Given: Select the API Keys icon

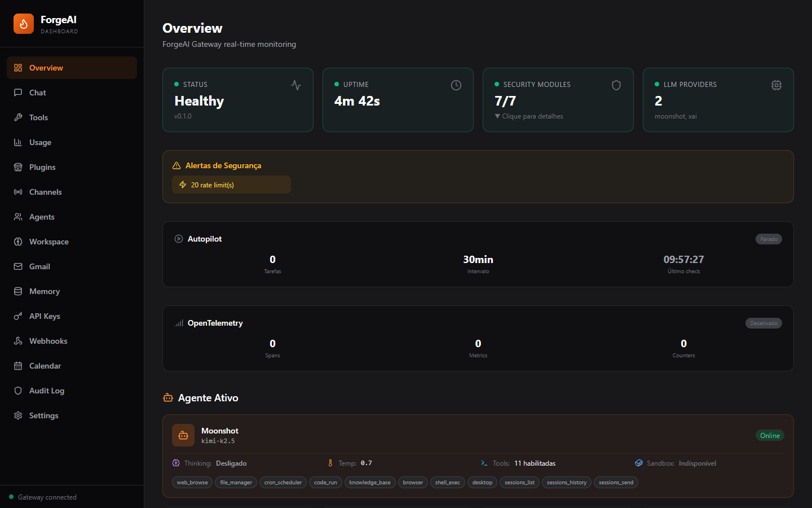Looking at the screenshot, I should coord(17,316).
